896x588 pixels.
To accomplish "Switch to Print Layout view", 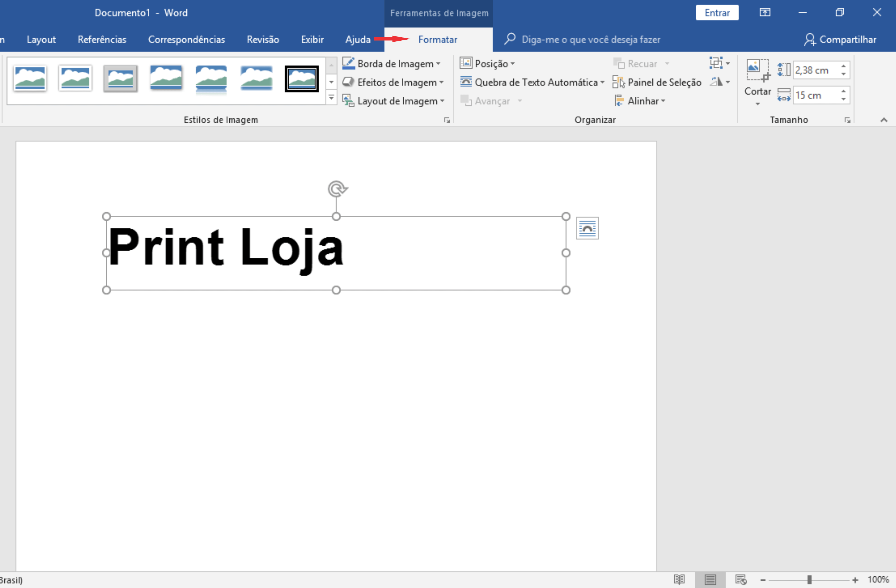I will pos(710,580).
